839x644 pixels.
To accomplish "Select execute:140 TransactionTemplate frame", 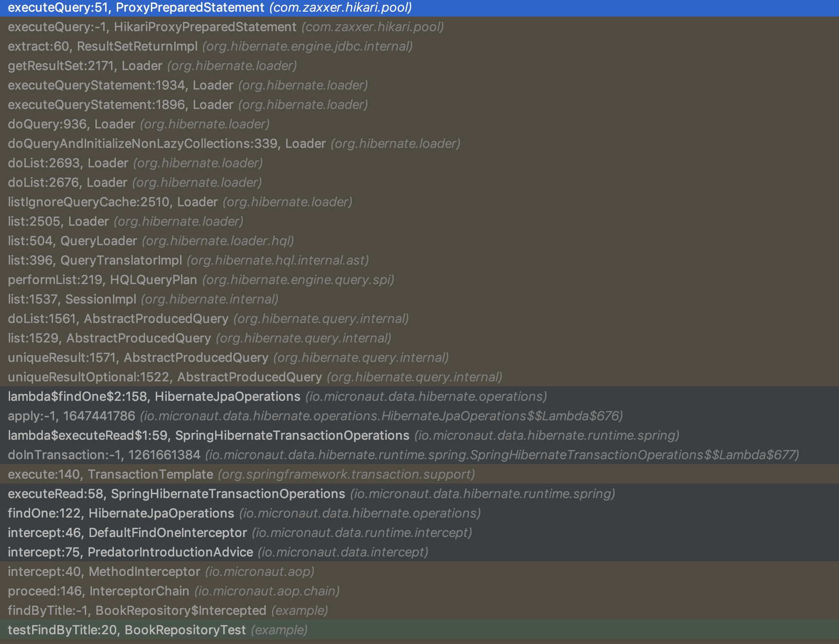I will point(419,474).
